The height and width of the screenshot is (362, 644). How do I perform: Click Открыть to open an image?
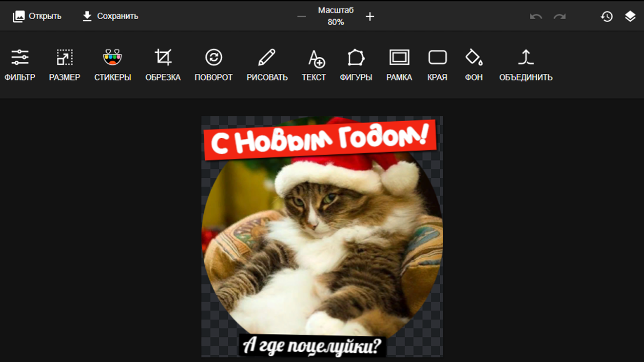click(x=37, y=16)
